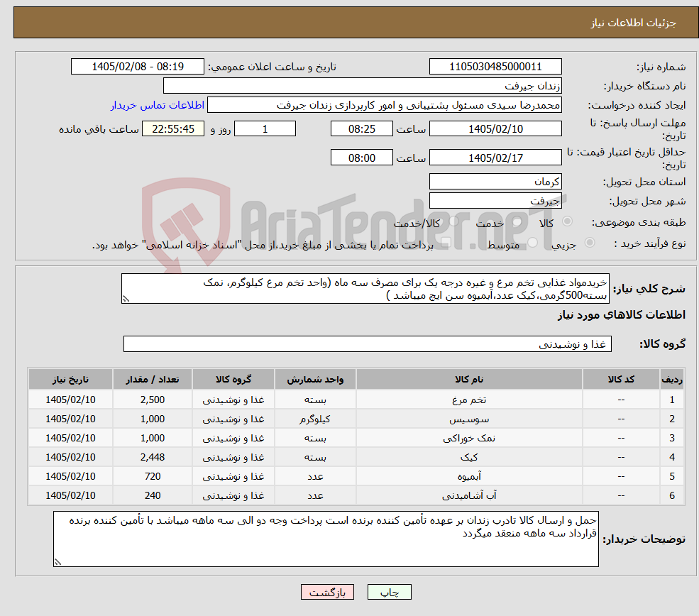Select the کالا radio button
Viewport: 699px width, 616px height.
click(568, 221)
